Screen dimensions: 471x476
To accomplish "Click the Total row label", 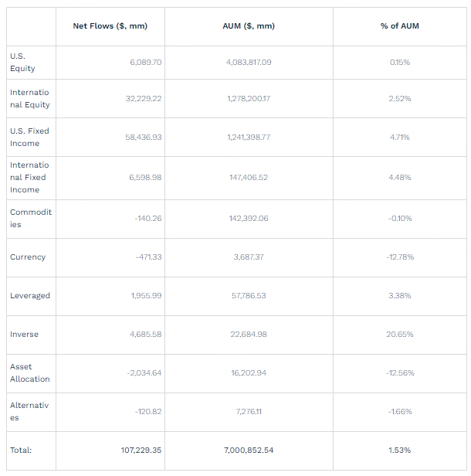I will pyautogui.click(x=21, y=450).
